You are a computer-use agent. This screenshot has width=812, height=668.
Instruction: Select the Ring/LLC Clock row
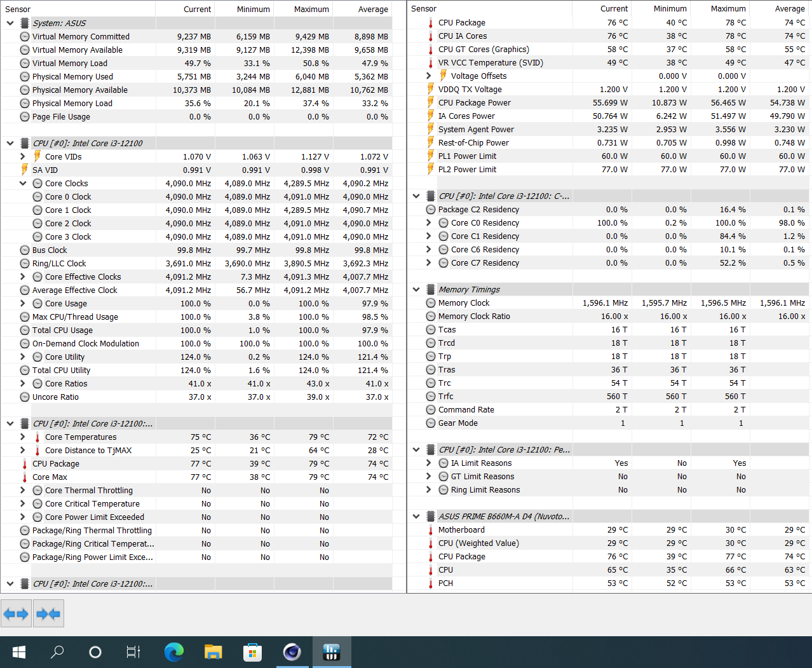click(196, 263)
